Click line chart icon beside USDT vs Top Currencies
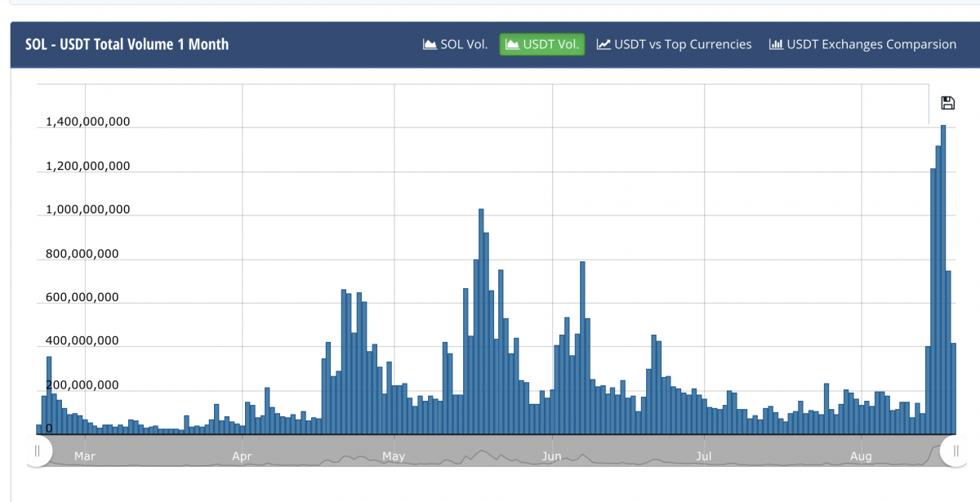The image size is (980, 502). [604, 45]
